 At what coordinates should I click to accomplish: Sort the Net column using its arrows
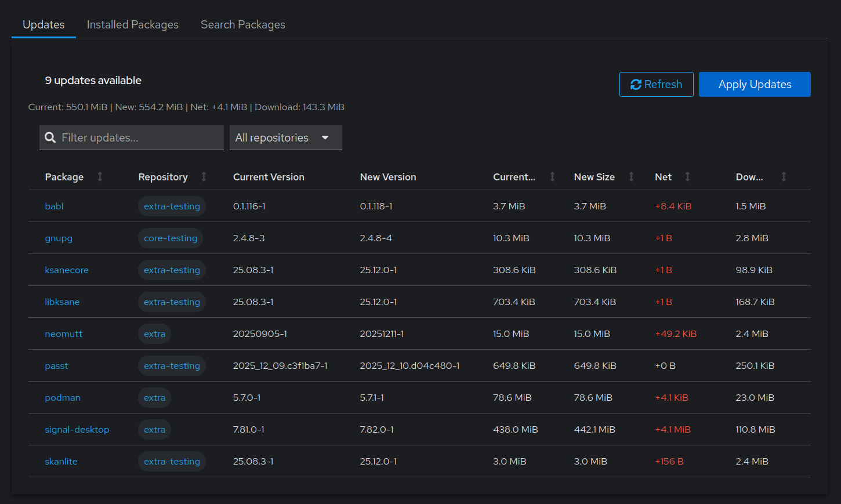687,177
